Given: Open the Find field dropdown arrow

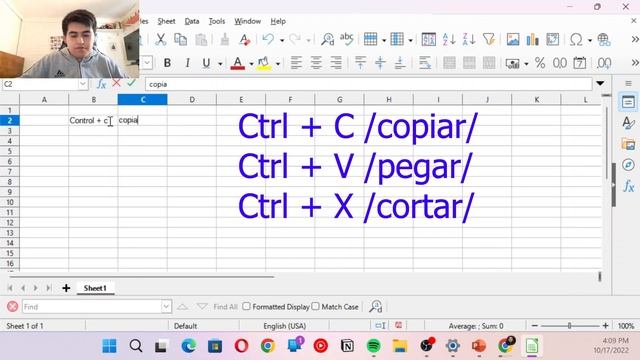Looking at the screenshot, I should pos(166,307).
